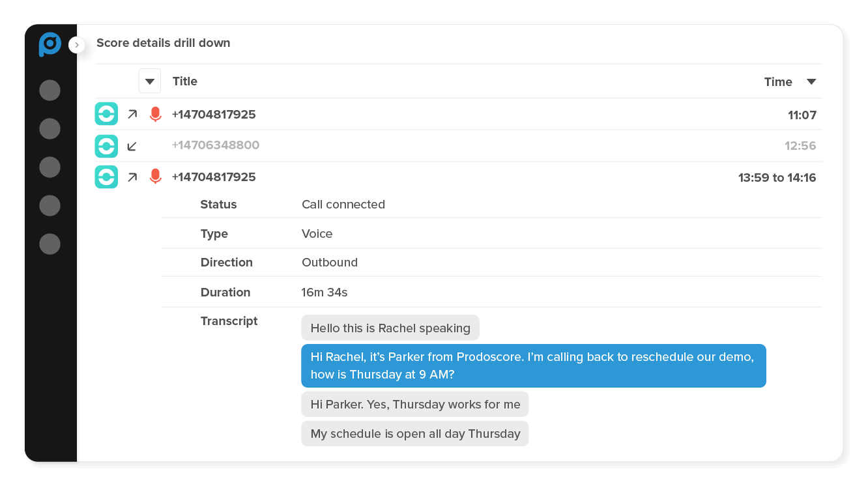Click the inbound arrow on 12:56 call

(132, 146)
